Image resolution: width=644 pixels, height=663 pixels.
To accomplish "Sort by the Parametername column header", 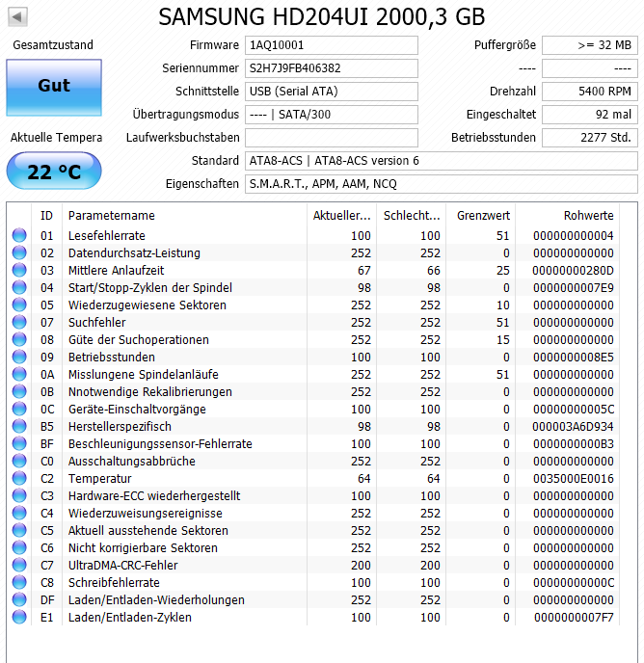I will 184,216.
